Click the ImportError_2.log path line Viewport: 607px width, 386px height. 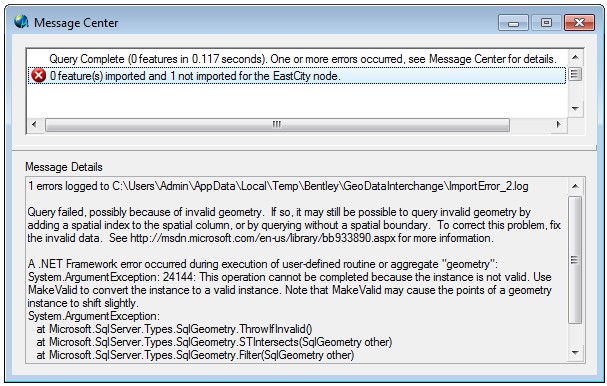[x=278, y=186]
